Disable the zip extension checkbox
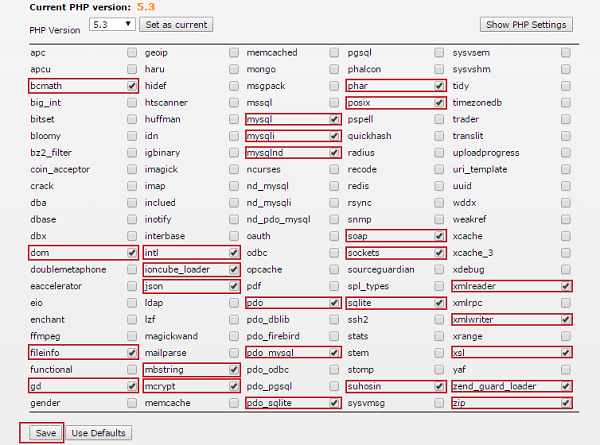The height and width of the screenshot is (445, 600). (566, 403)
